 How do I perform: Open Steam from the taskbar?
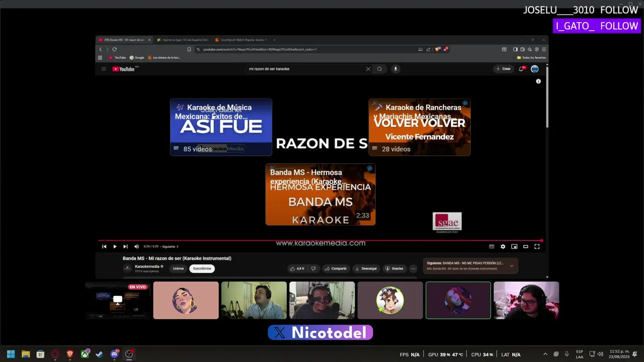click(100, 354)
